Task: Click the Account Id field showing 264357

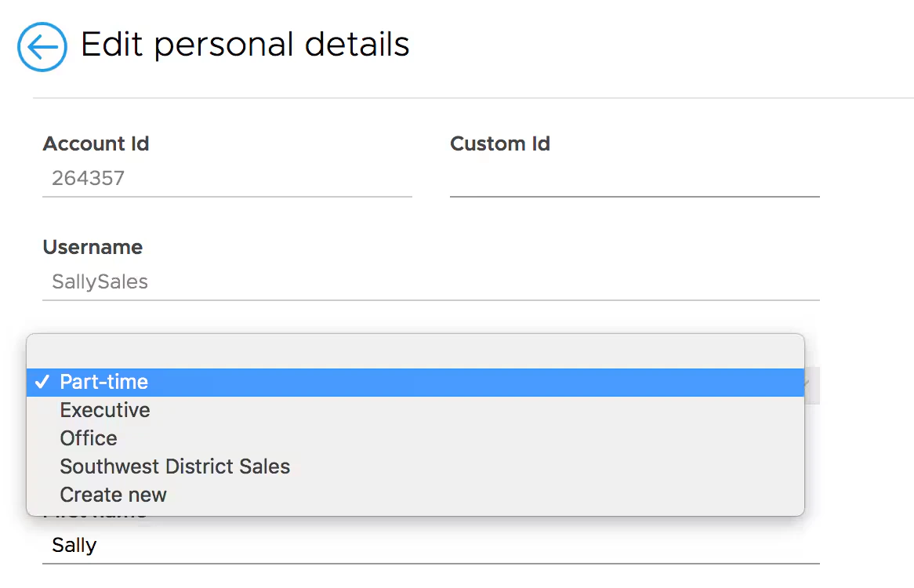Action: click(x=227, y=179)
